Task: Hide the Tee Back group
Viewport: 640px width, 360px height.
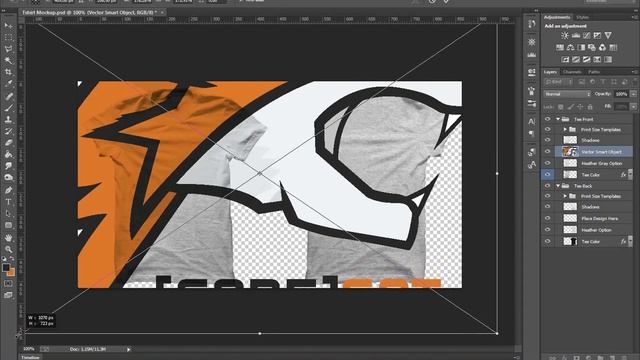Action: point(547,186)
